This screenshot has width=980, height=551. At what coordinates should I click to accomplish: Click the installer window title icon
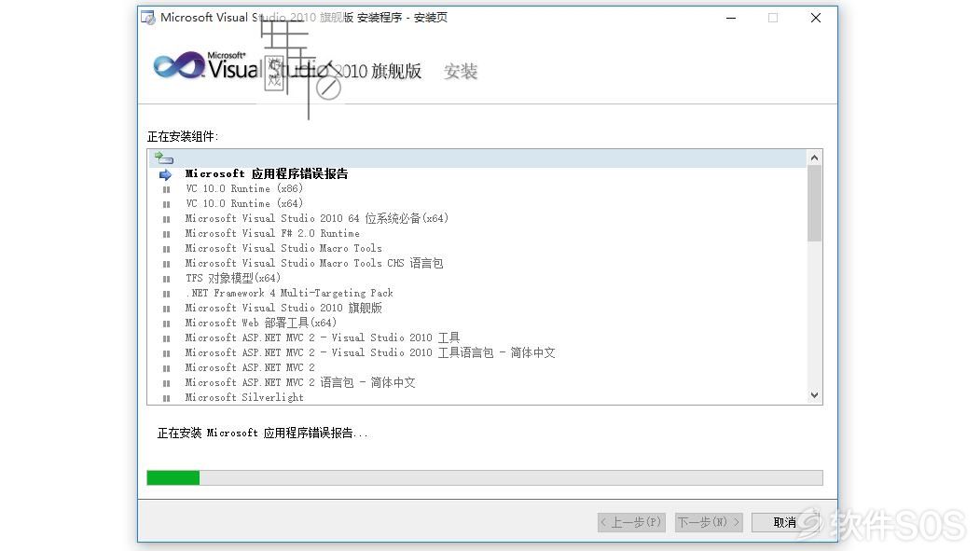click(x=148, y=18)
